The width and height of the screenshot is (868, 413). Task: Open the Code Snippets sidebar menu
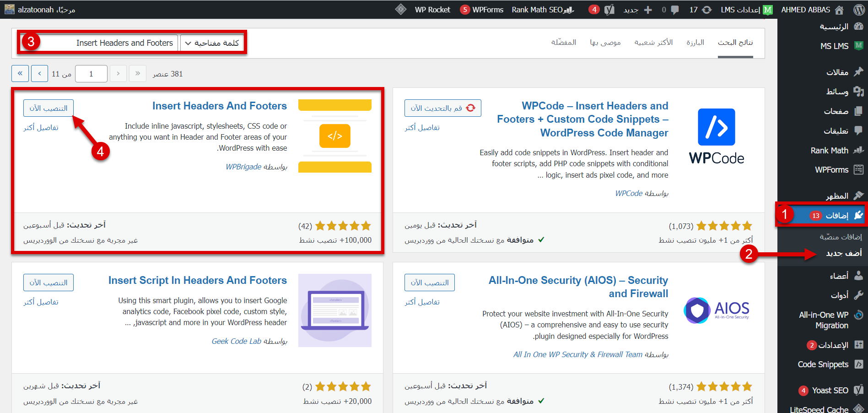[823, 364]
